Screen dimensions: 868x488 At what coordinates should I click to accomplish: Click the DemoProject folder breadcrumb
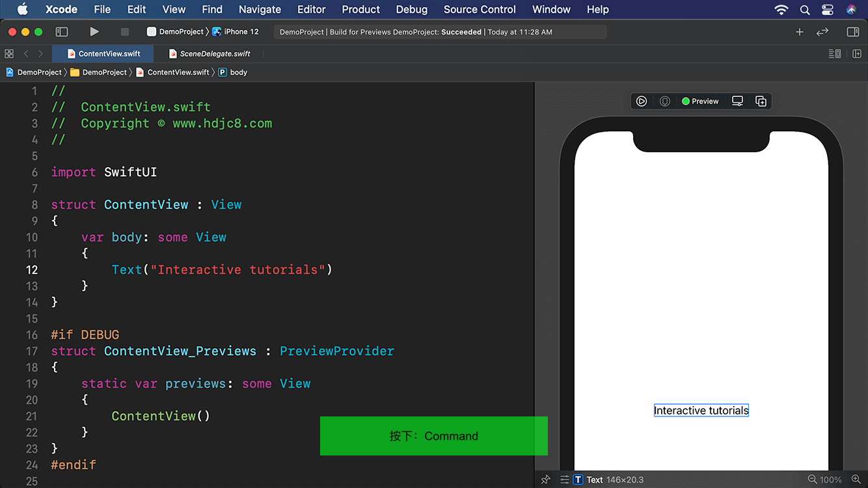[99, 72]
